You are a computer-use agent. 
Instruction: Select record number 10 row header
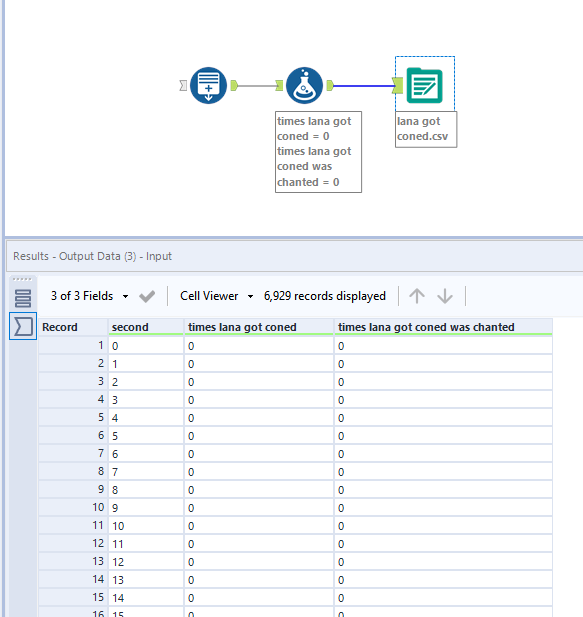(x=74, y=508)
